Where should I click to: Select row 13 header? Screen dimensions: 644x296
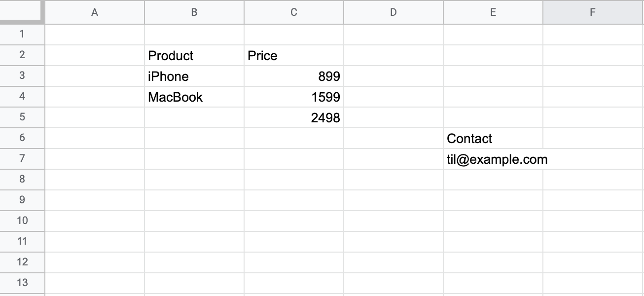tap(22, 283)
